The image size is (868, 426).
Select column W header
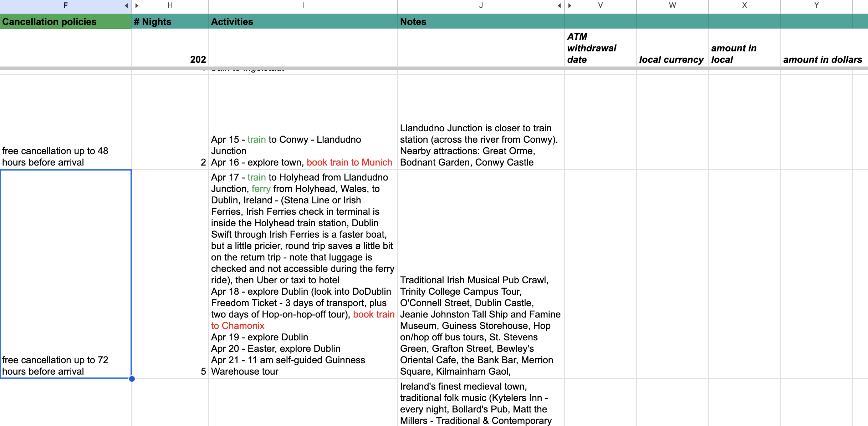click(672, 5)
